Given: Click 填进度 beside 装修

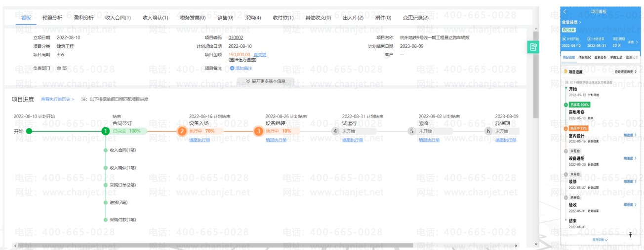Looking at the screenshot, I should pyautogui.click(x=630, y=181).
